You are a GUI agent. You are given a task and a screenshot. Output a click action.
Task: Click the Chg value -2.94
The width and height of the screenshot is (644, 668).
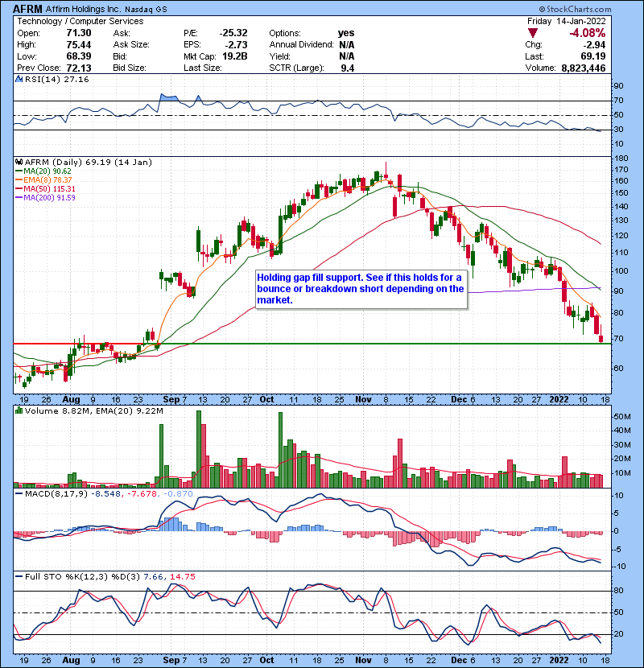[x=594, y=44]
